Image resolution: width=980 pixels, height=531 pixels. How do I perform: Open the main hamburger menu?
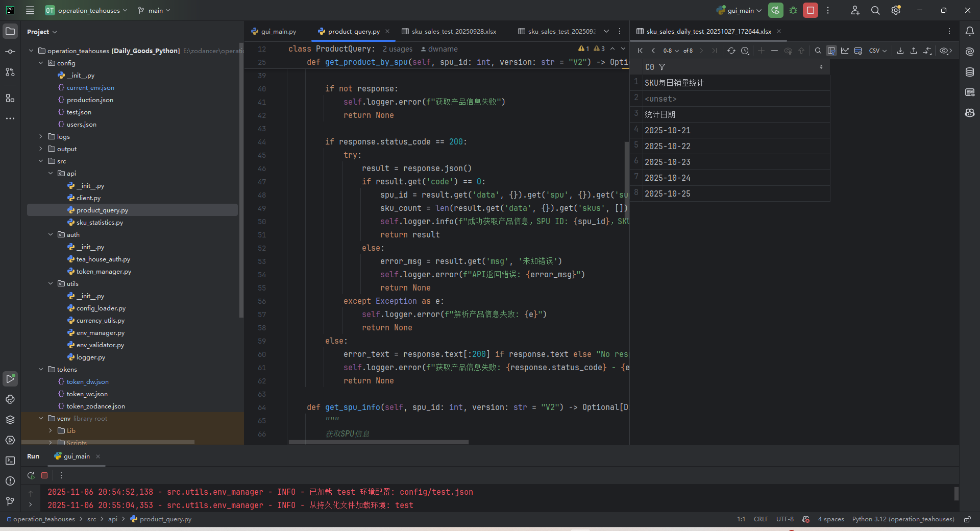(x=30, y=10)
